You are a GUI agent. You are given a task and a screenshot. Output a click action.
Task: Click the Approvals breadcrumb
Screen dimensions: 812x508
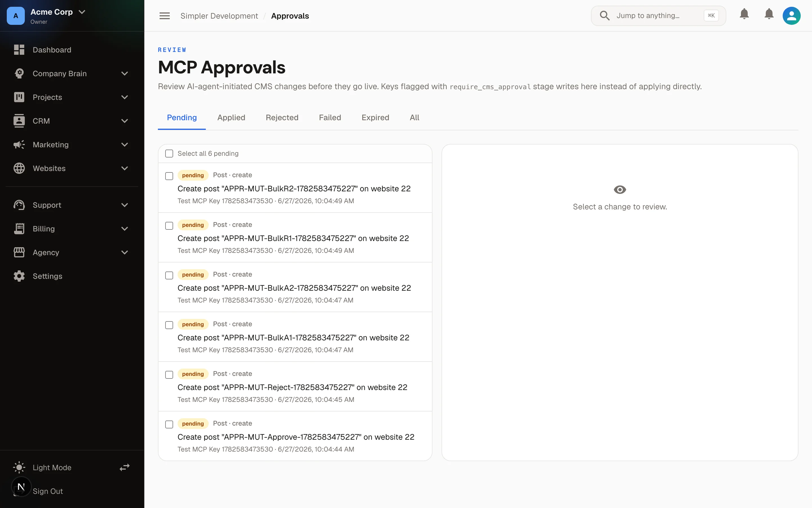(290, 16)
